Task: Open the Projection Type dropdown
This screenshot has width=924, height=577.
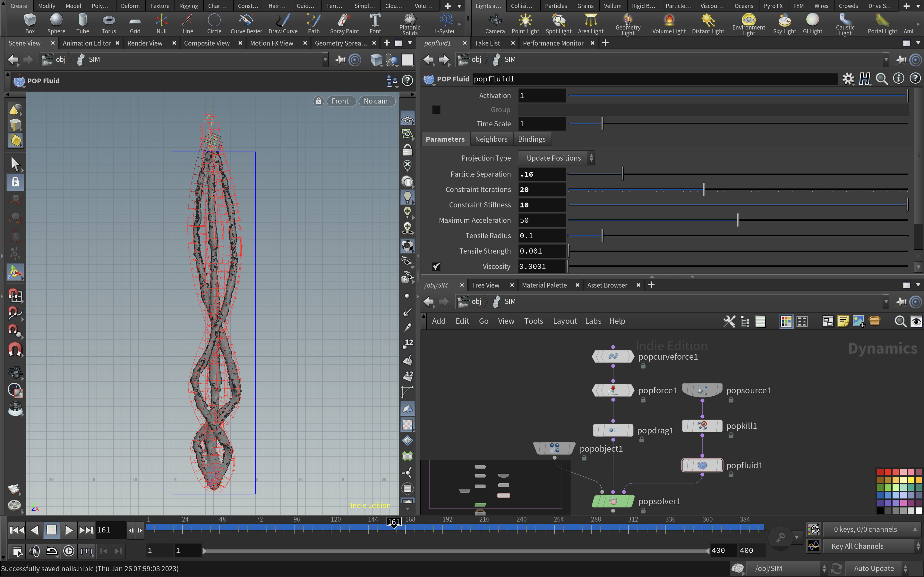Action: (x=556, y=158)
